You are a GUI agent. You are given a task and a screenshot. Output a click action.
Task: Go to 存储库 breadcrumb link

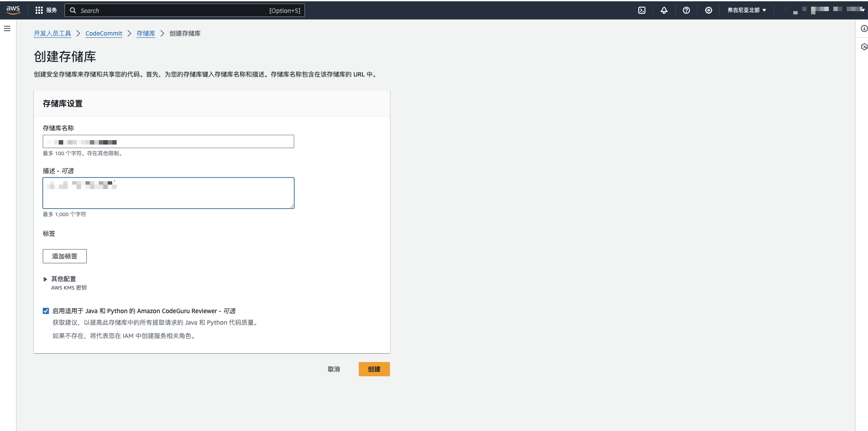coord(146,33)
